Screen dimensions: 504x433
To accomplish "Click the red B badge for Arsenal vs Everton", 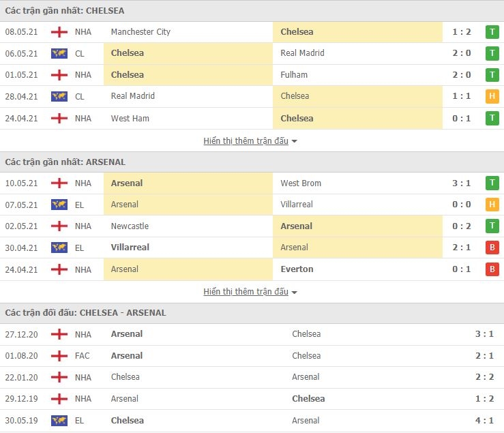I will point(492,269).
